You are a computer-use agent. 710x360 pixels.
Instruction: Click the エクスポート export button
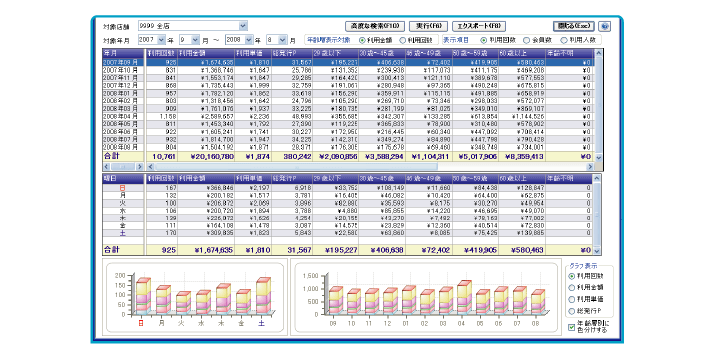point(479,26)
